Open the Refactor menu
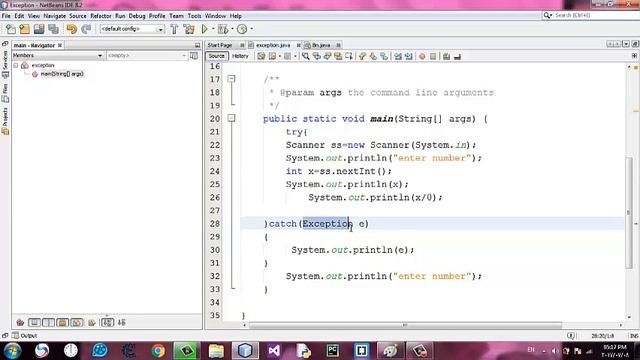Screen dimensions: 640x360 (x=100, y=16)
